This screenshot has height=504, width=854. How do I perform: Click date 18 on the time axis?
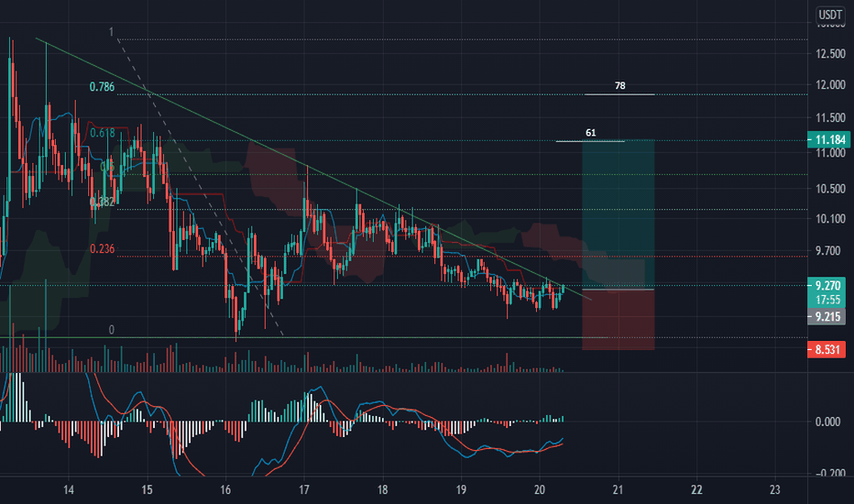pyautogui.click(x=382, y=490)
